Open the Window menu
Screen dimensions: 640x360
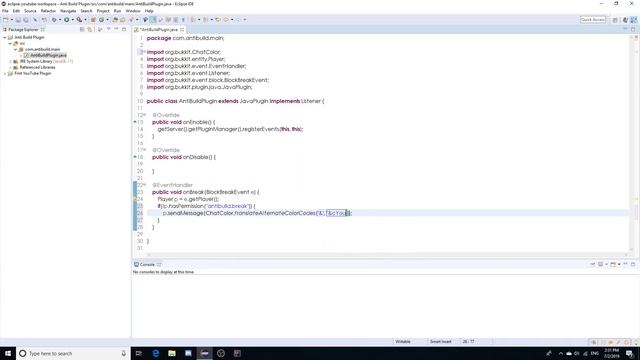[133, 11]
